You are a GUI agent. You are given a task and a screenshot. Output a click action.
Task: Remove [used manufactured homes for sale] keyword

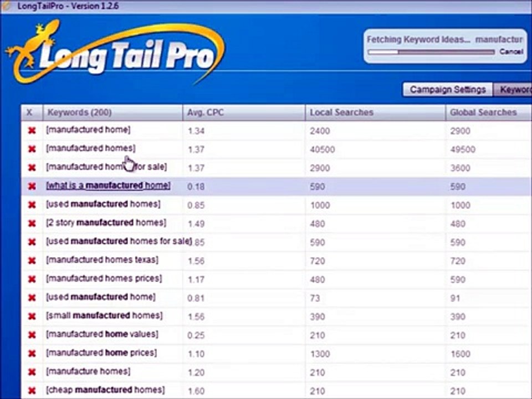coord(32,242)
